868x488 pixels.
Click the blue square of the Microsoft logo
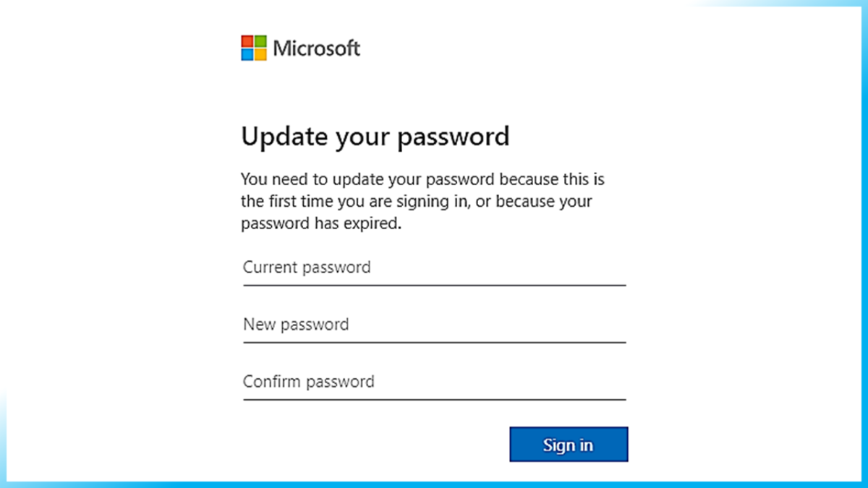[247, 54]
